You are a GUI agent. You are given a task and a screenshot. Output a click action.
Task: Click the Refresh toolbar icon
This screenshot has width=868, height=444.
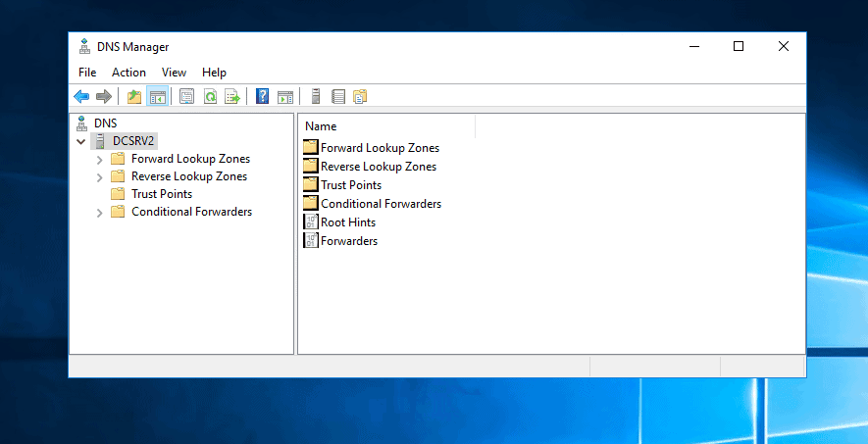pyautogui.click(x=210, y=97)
